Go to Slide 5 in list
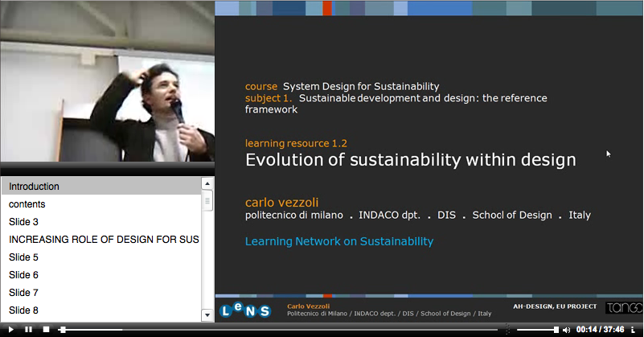Screen dimensions: 644x337 click(101, 257)
